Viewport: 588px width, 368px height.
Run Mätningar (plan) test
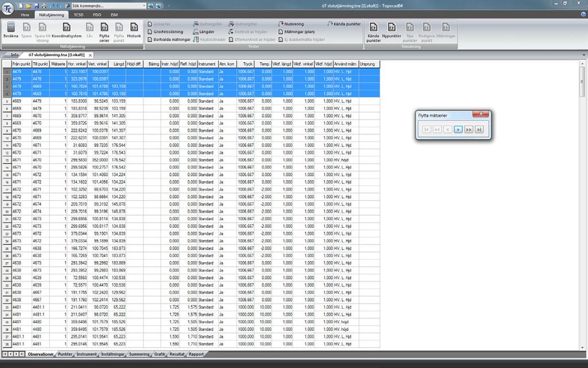[x=297, y=32]
